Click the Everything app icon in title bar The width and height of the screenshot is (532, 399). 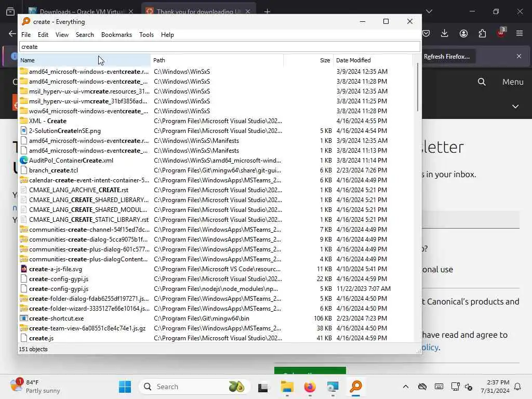tap(26, 21)
